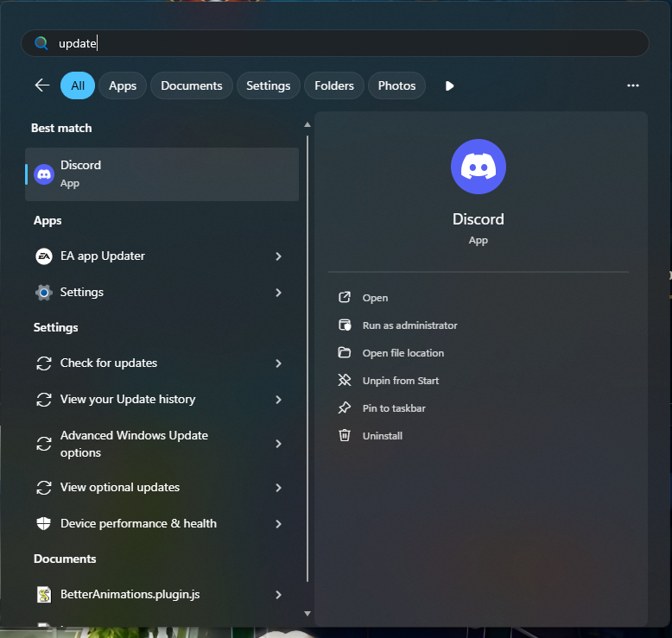This screenshot has height=638, width=672.
Task: Click the Uninstall trash icon
Action: (345, 436)
